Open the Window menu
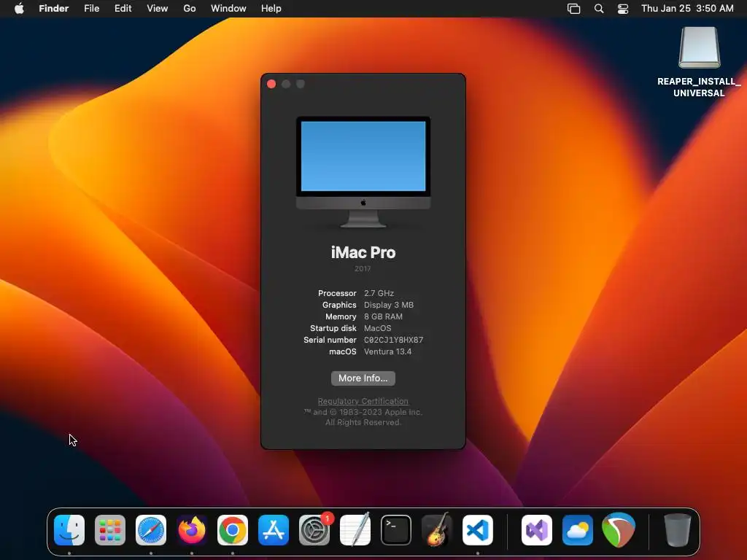Viewport: 747px width, 560px height. [x=228, y=9]
